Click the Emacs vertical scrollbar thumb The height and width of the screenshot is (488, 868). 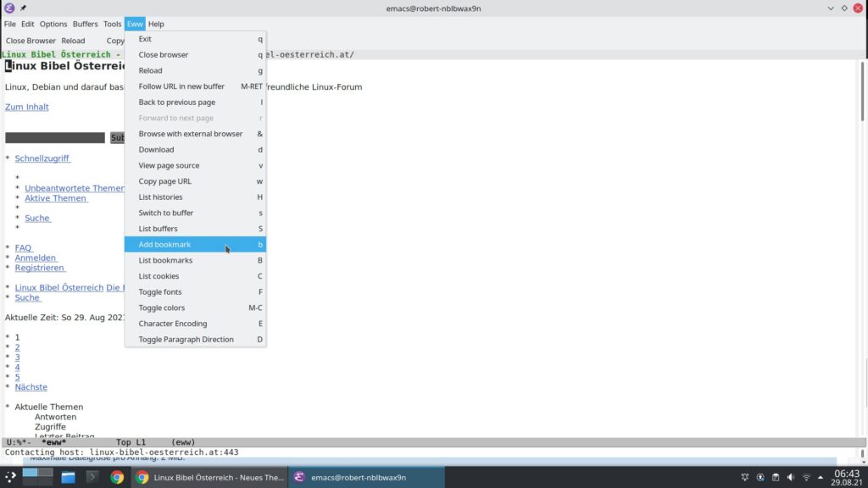point(862,91)
